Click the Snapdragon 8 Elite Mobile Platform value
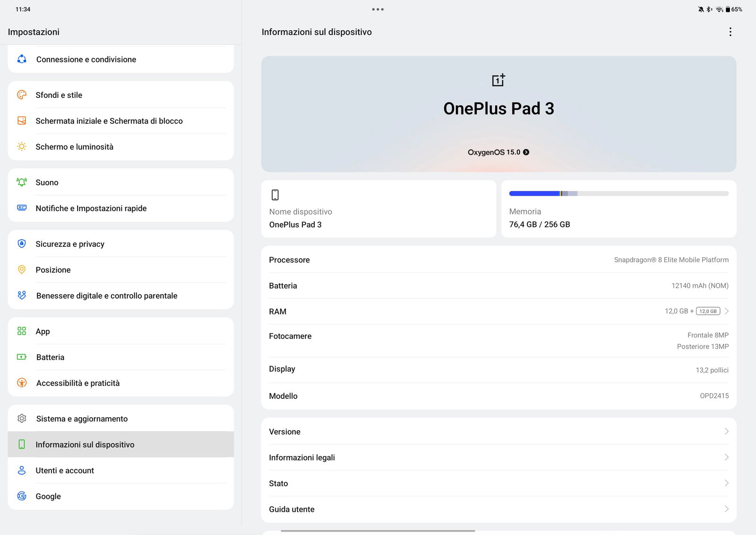 [671, 259]
